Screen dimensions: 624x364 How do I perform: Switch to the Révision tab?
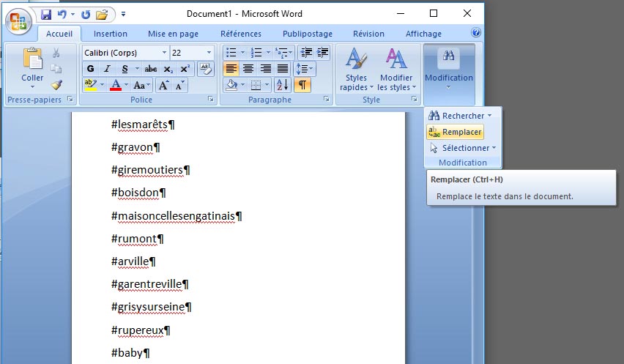click(368, 34)
